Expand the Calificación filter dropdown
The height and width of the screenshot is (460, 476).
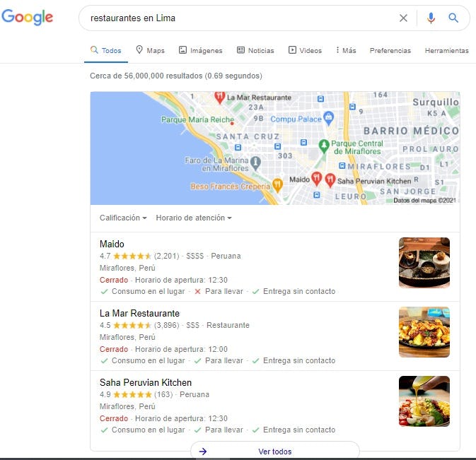(x=123, y=218)
